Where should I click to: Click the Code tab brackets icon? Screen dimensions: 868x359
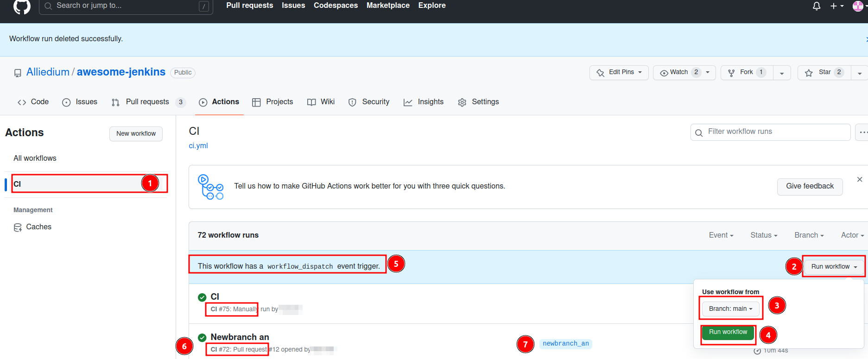coord(22,102)
